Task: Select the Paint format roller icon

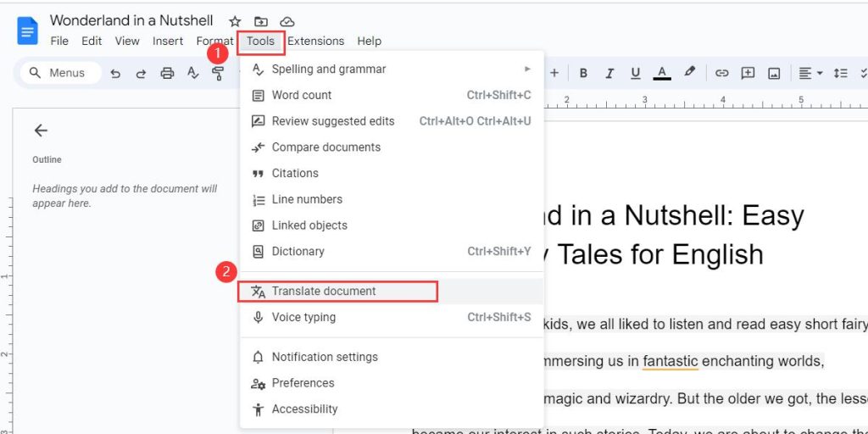Action: [x=218, y=73]
